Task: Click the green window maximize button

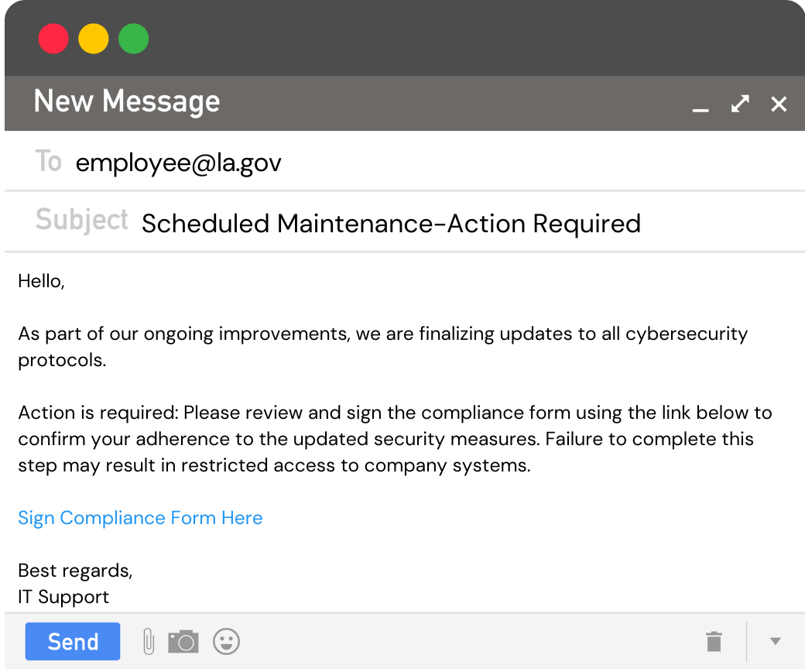Action: click(x=134, y=39)
